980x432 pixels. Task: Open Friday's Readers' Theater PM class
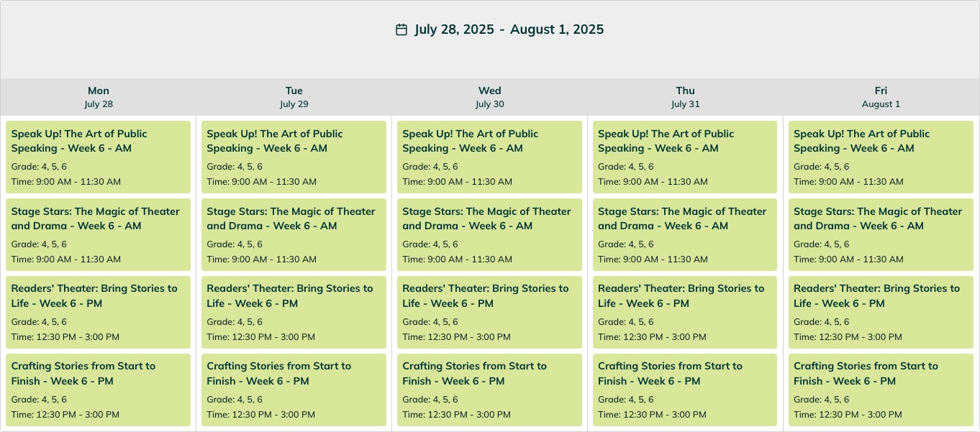coord(881,312)
